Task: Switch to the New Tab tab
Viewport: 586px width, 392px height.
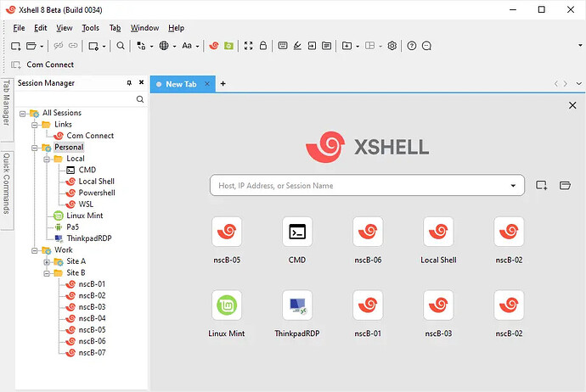Action: 181,84
